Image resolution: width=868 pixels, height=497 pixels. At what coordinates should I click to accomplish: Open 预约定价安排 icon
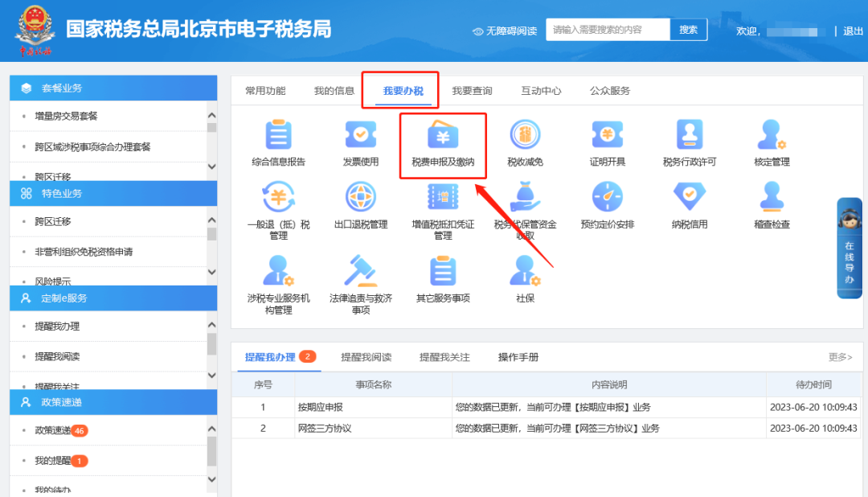608,197
